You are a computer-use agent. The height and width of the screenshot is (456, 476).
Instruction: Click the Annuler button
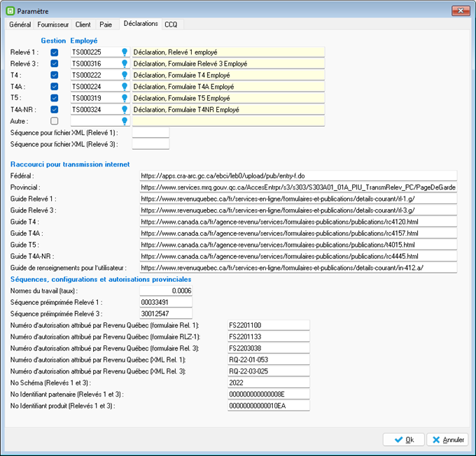point(447,440)
